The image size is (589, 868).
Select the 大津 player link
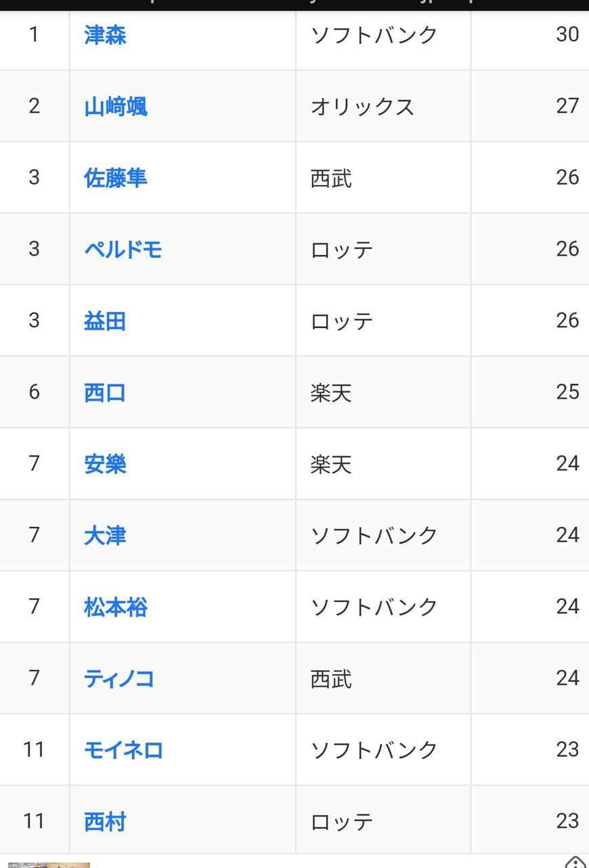pos(105,536)
